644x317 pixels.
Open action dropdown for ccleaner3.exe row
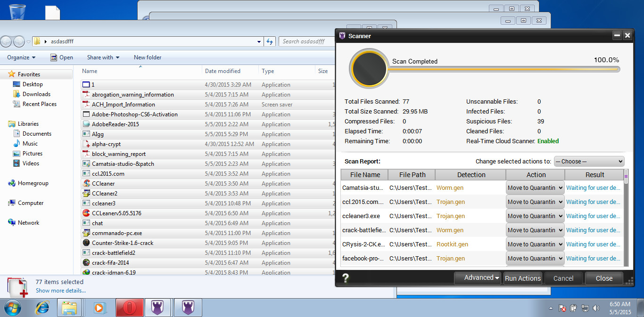536,216
